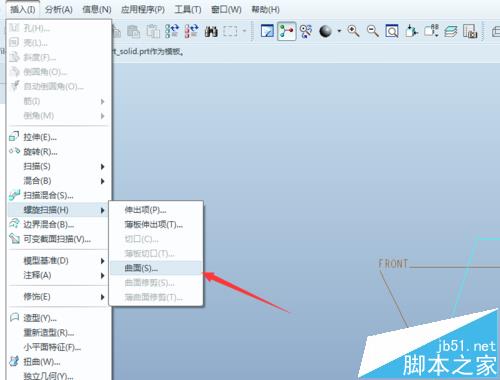
Task: Toggle the Spin Center icon
Action: click(287, 31)
